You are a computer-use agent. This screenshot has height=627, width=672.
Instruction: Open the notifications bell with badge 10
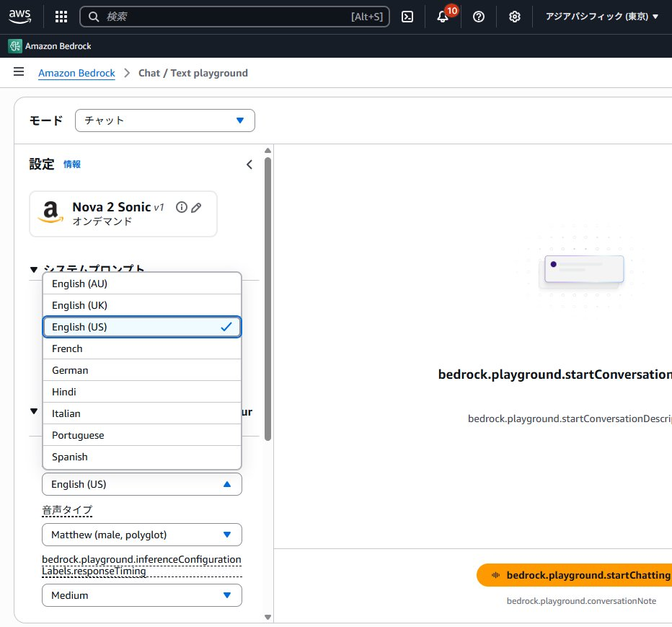[443, 17]
